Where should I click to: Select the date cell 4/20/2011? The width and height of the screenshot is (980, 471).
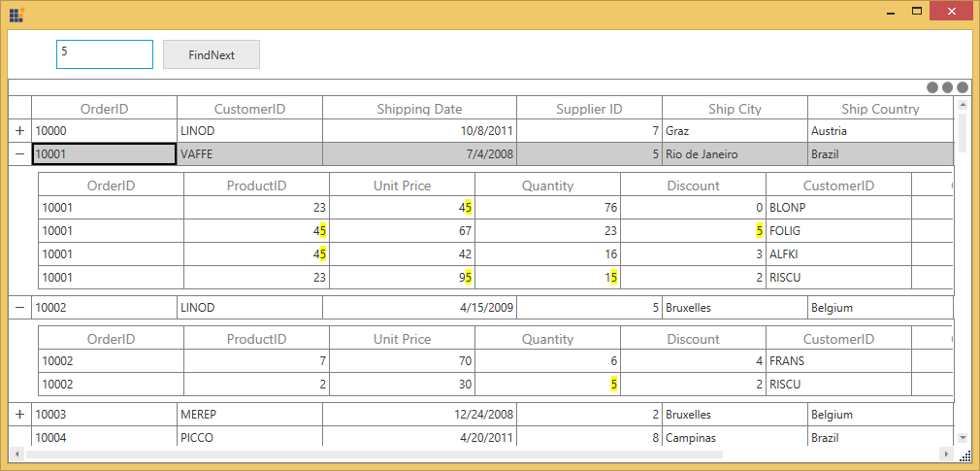(420, 437)
